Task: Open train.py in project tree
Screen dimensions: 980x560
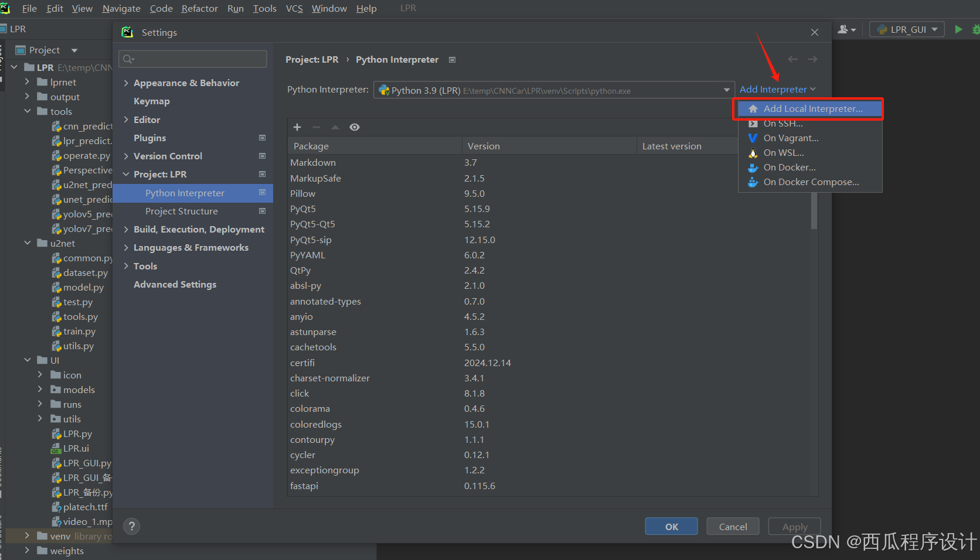Action: pyautogui.click(x=73, y=332)
